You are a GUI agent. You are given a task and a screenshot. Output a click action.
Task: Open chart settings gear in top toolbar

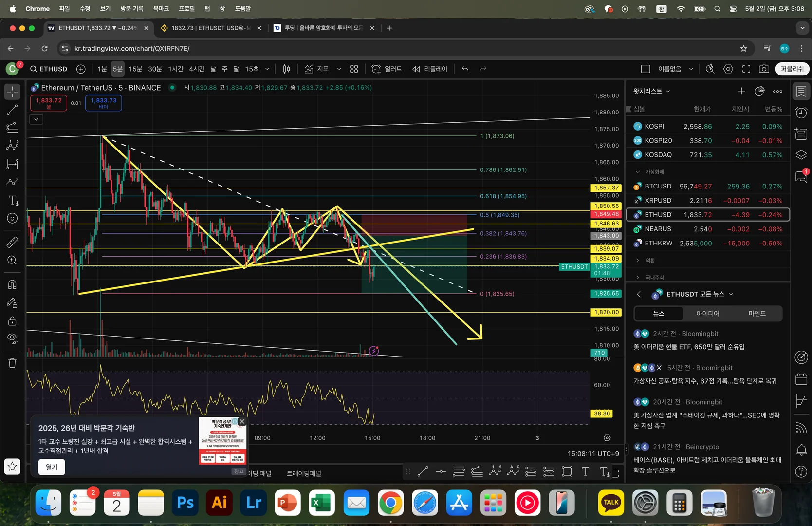tap(728, 69)
